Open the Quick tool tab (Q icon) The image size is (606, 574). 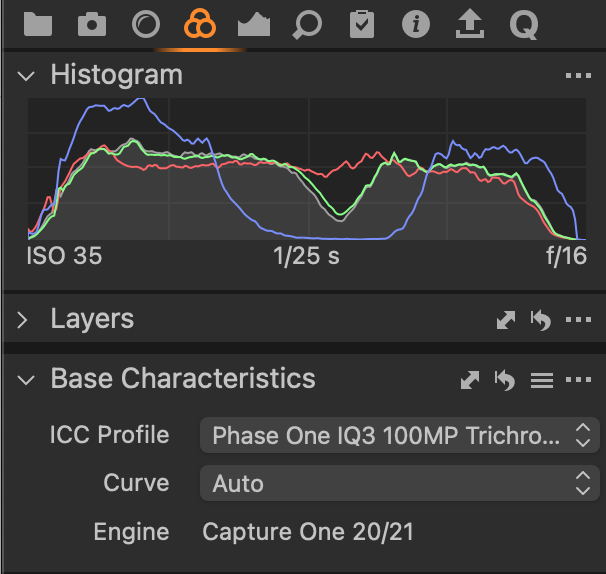pyautogui.click(x=524, y=25)
